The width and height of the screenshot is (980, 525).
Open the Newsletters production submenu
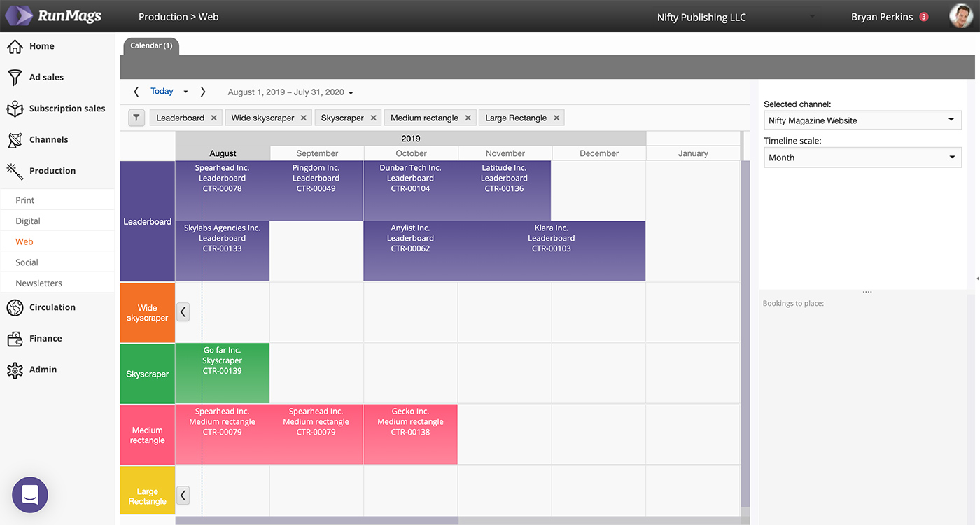[39, 283]
